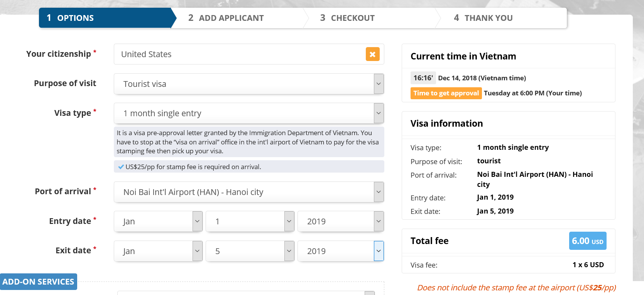Image resolution: width=644 pixels, height=295 pixels.
Task: Select step 4 Thank You
Action: pyautogui.click(x=488, y=18)
